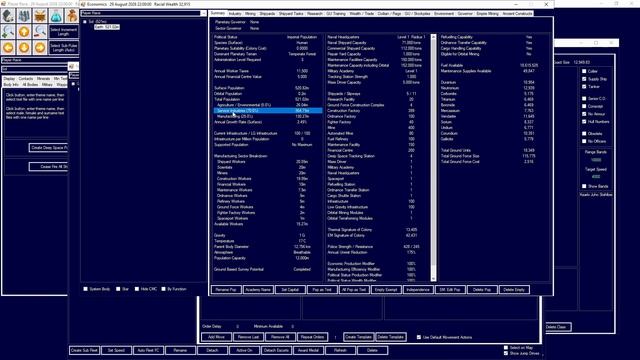640x360 pixels.
Task: Switch to the Industry tab
Action: pos(235,13)
